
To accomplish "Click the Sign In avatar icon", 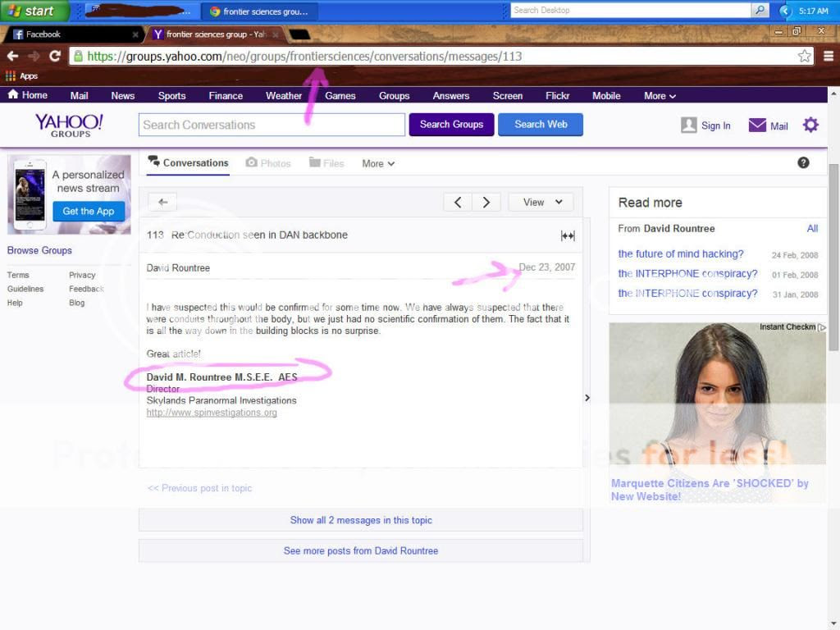I will pos(688,126).
